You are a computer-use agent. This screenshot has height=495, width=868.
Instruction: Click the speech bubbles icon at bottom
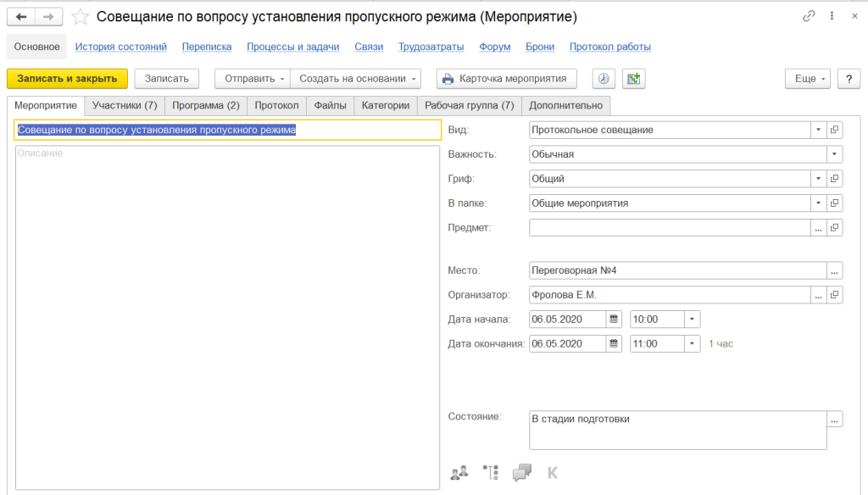pyautogui.click(x=522, y=472)
